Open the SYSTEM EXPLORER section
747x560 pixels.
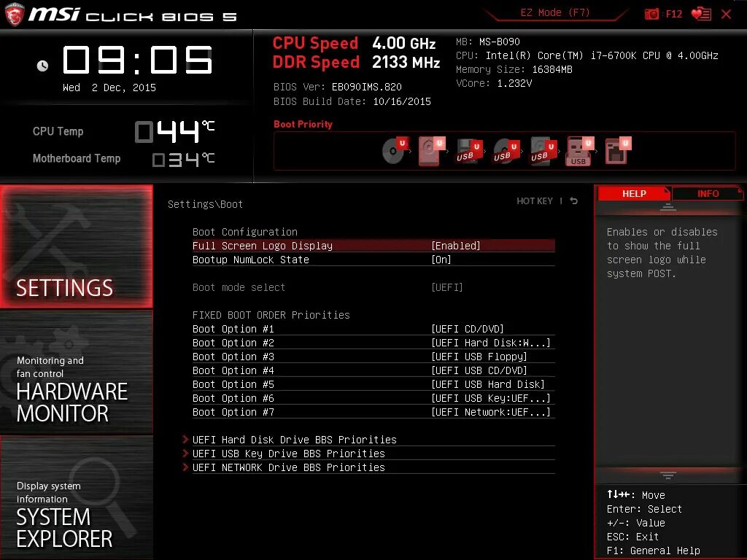coord(77,498)
